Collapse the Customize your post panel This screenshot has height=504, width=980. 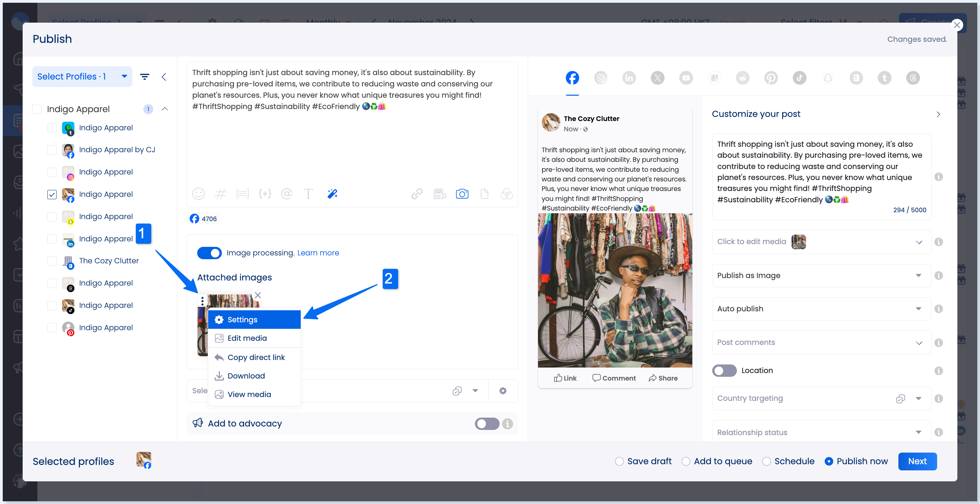point(938,115)
